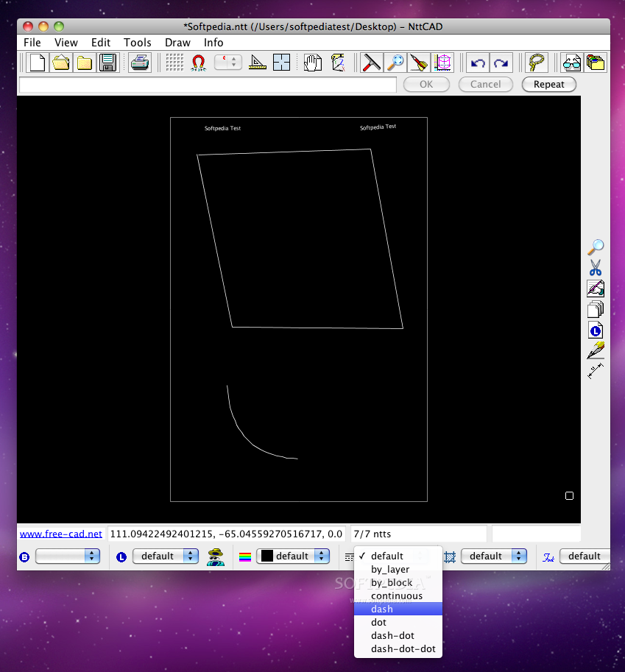Click the blue hatch pattern icon
This screenshot has width=625, height=672.
[450, 556]
